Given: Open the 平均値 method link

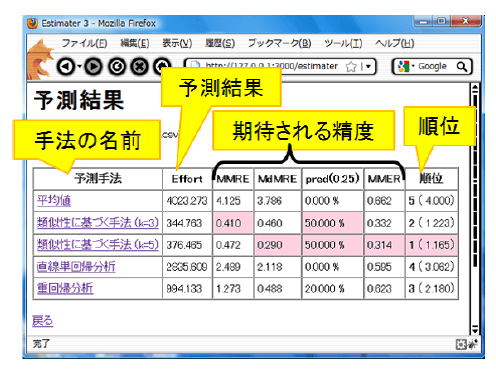Looking at the screenshot, I should [x=54, y=201].
